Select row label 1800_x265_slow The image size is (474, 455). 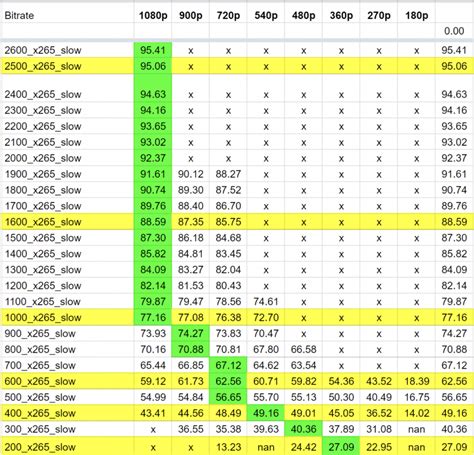[67, 190]
